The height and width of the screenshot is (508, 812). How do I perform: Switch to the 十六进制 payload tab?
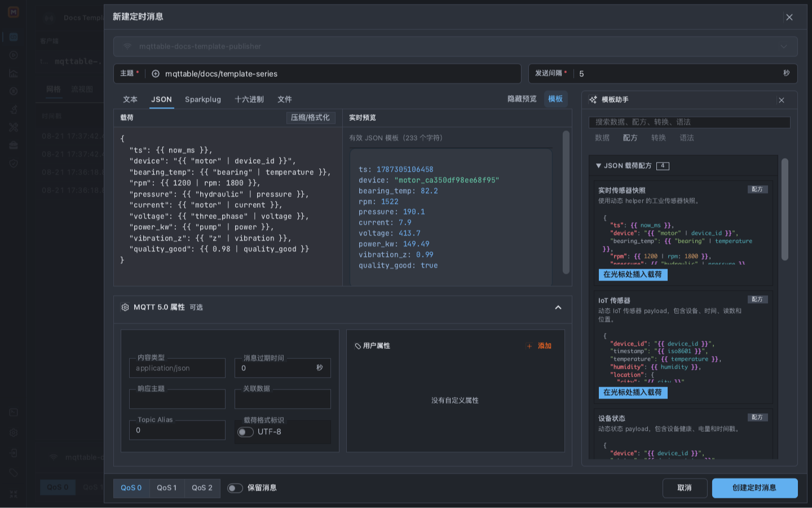(x=249, y=99)
